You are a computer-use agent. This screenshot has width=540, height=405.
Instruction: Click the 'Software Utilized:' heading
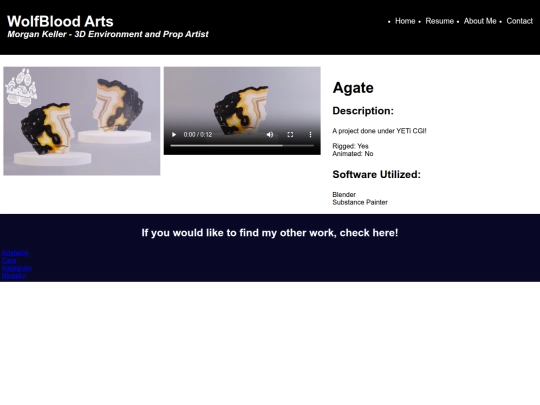376,175
